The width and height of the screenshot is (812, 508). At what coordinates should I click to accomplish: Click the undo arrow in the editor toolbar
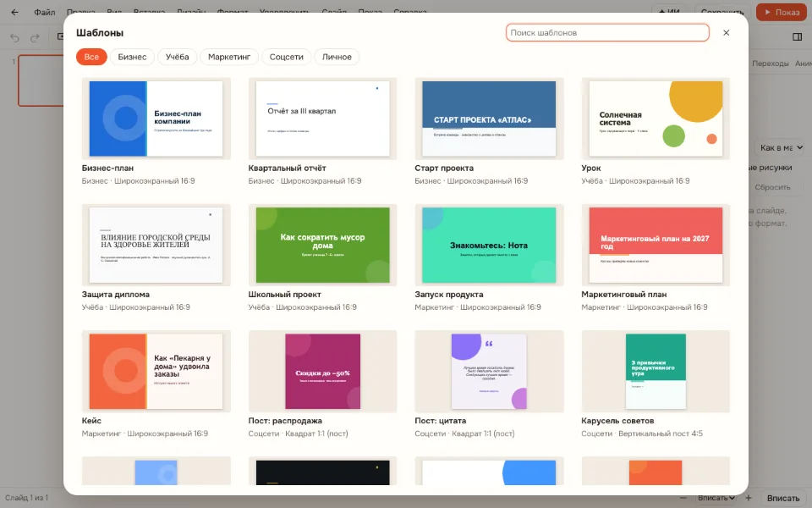[x=14, y=37]
